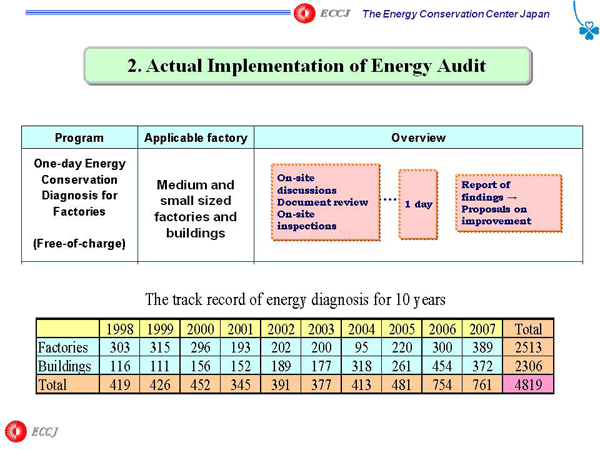This screenshot has width=600, height=450.
Task: Click the 'Overview' column header
Action: tap(419, 138)
